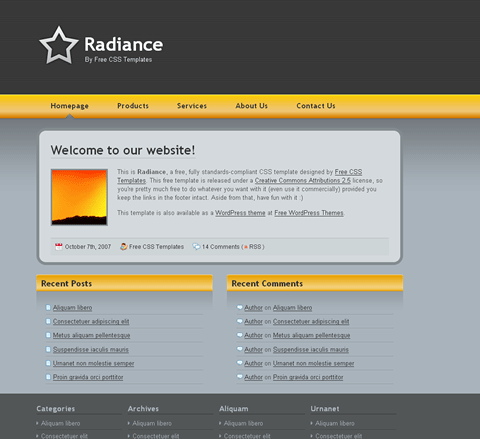Viewport: 480px width, 439px height.
Task: Click comment bubble icon in Author on Proin gravida row
Action: pyautogui.click(x=239, y=377)
